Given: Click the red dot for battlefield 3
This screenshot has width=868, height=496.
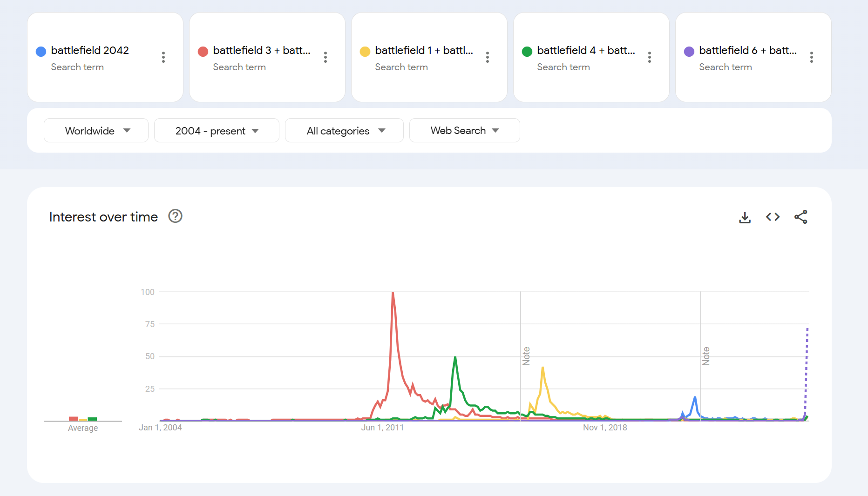Looking at the screenshot, I should [x=203, y=52].
